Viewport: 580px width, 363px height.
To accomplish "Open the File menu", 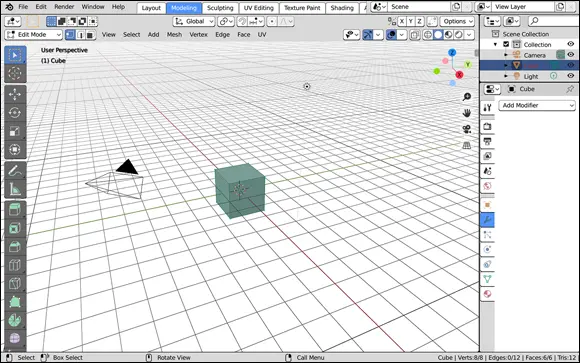I will tap(23, 7).
